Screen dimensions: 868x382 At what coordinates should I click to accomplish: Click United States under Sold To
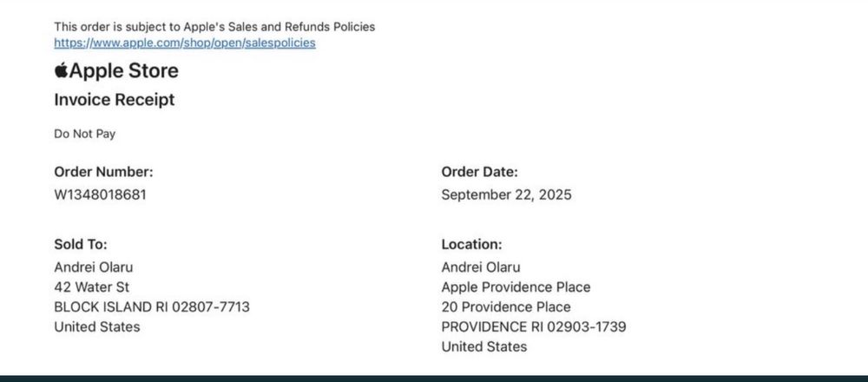[x=96, y=326]
